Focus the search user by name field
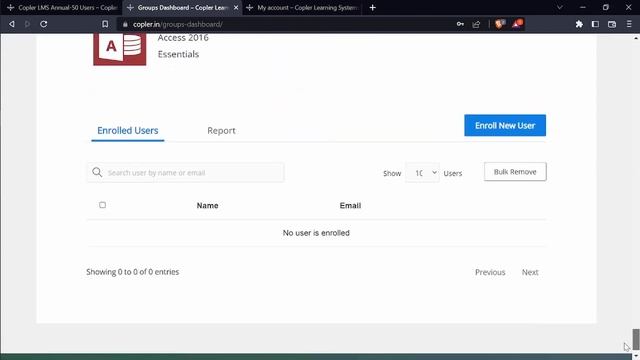640x360 pixels. tap(186, 172)
